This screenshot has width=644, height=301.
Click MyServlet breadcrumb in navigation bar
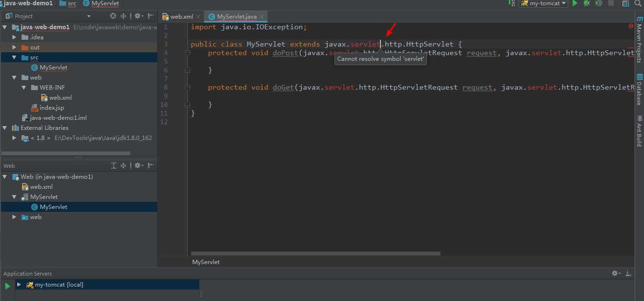pyautogui.click(x=101, y=3)
